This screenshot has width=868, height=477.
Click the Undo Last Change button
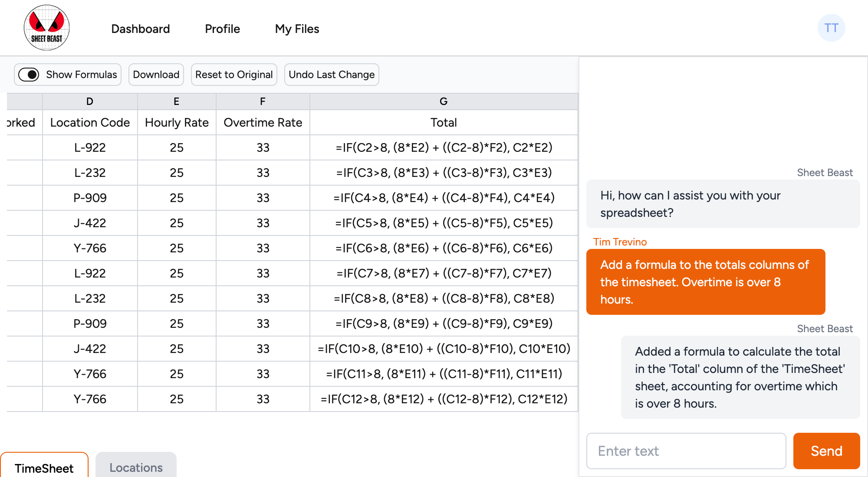332,74
